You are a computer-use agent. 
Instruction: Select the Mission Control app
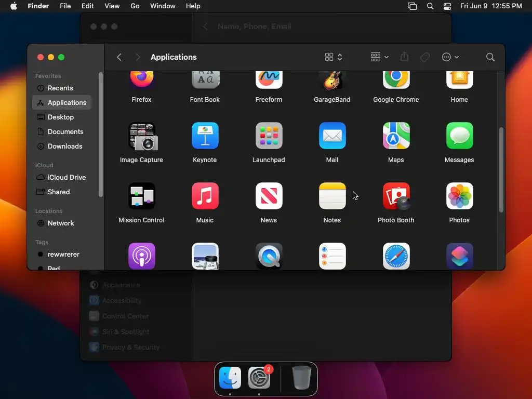141,196
